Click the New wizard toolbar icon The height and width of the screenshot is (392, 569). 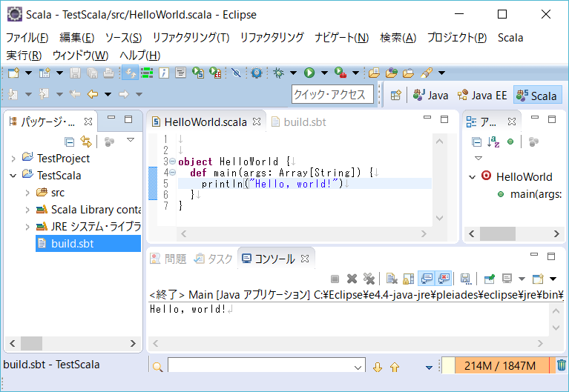pyautogui.click(x=13, y=73)
